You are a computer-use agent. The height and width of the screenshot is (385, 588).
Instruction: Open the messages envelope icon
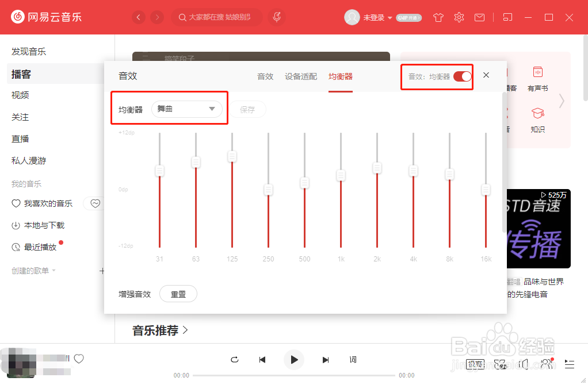point(479,18)
